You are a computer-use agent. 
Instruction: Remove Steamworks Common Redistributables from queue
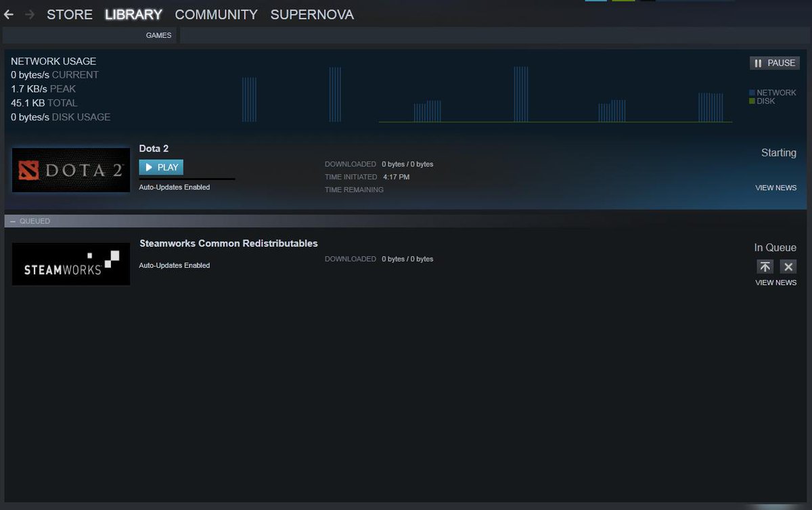click(x=788, y=266)
